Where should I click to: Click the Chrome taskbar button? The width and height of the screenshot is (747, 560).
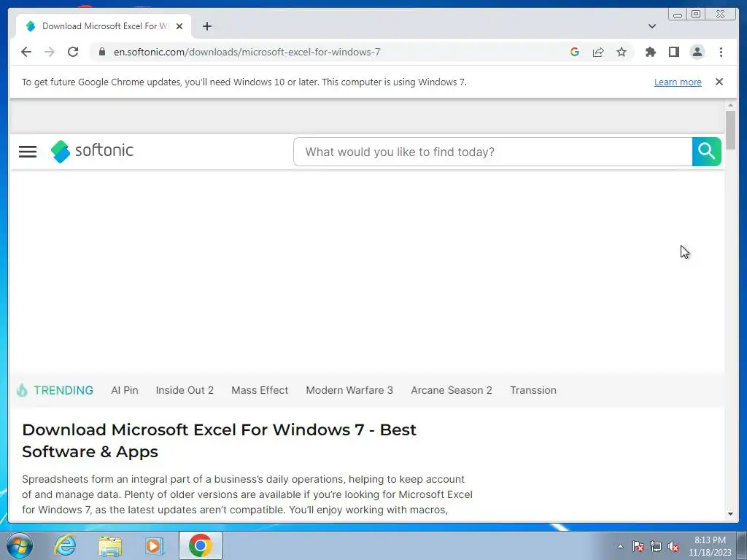[200, 545]
